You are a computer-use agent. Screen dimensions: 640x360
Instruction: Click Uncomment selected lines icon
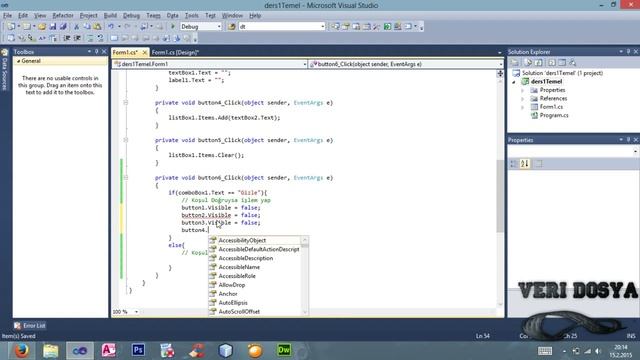click(x=100, y=38)
